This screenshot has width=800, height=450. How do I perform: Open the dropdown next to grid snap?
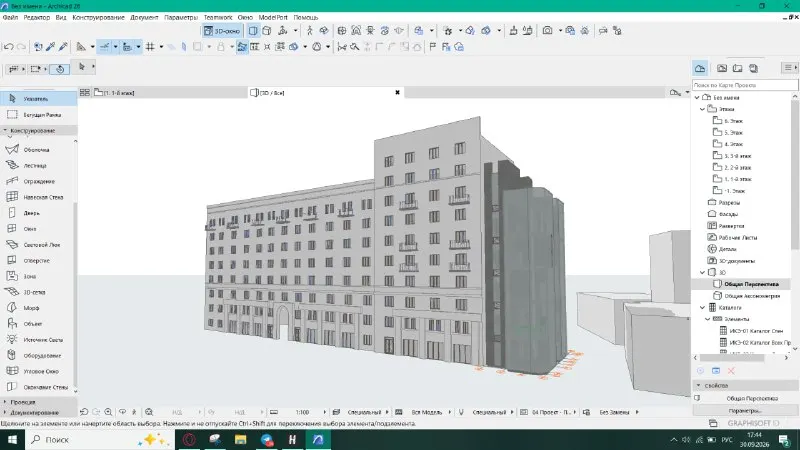(161, 47)
